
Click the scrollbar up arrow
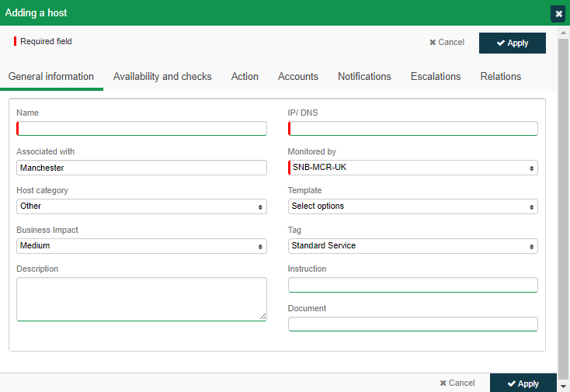tap(564, 33)
